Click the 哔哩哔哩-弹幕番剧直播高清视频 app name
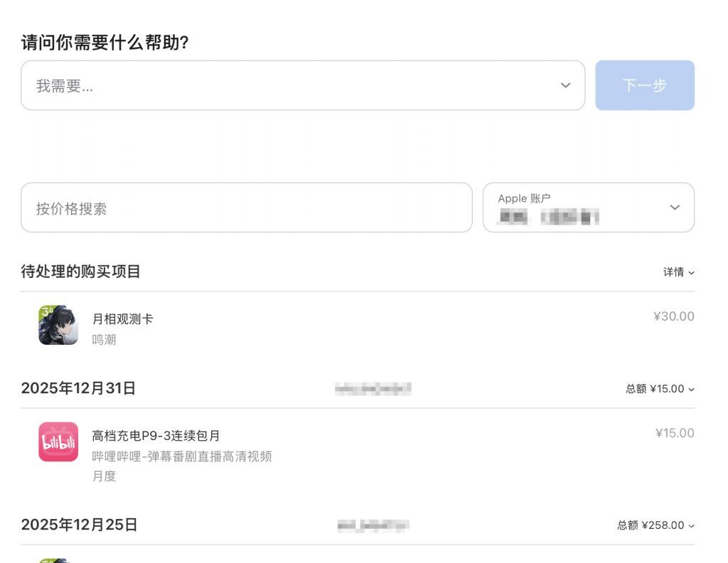 182,456
